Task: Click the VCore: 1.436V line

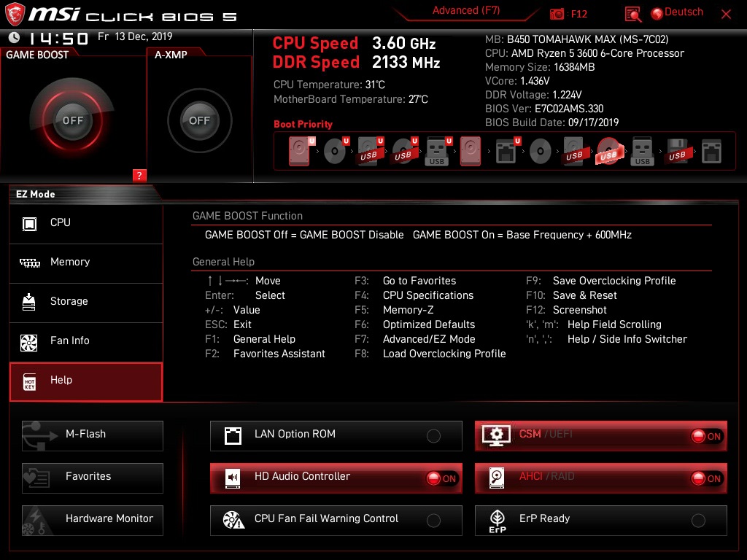Action: pos(517,81)
